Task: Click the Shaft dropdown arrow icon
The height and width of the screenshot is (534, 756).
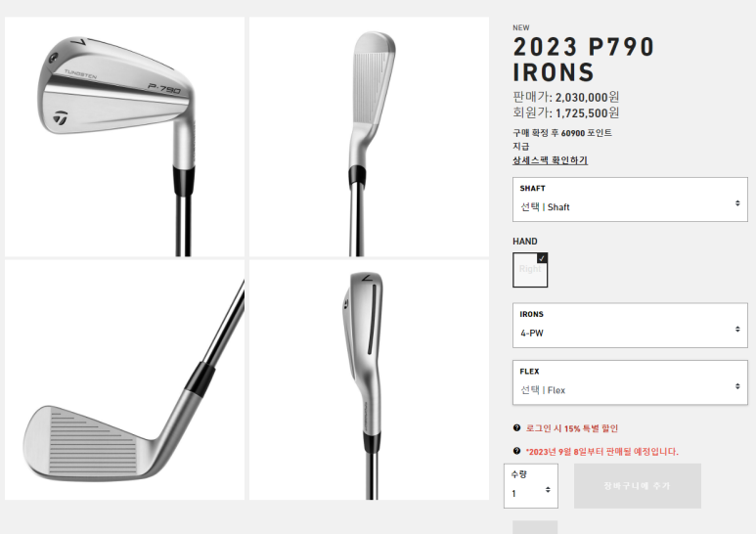Action: (x=737, y=203)
